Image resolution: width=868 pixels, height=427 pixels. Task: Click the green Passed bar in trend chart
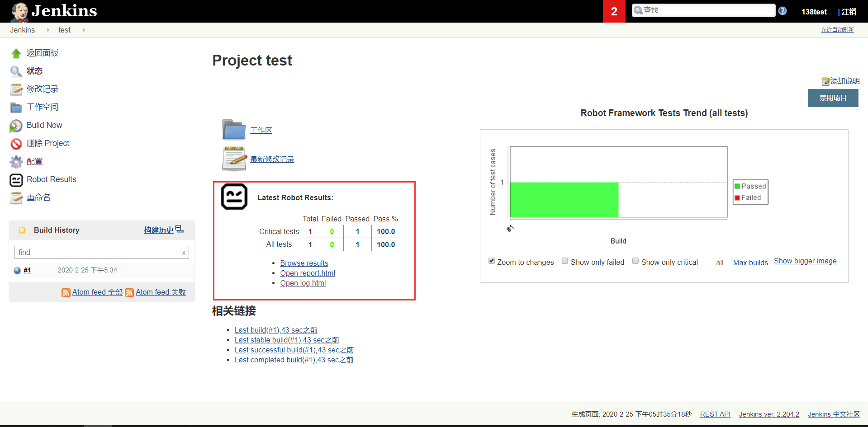coord(564,200)
